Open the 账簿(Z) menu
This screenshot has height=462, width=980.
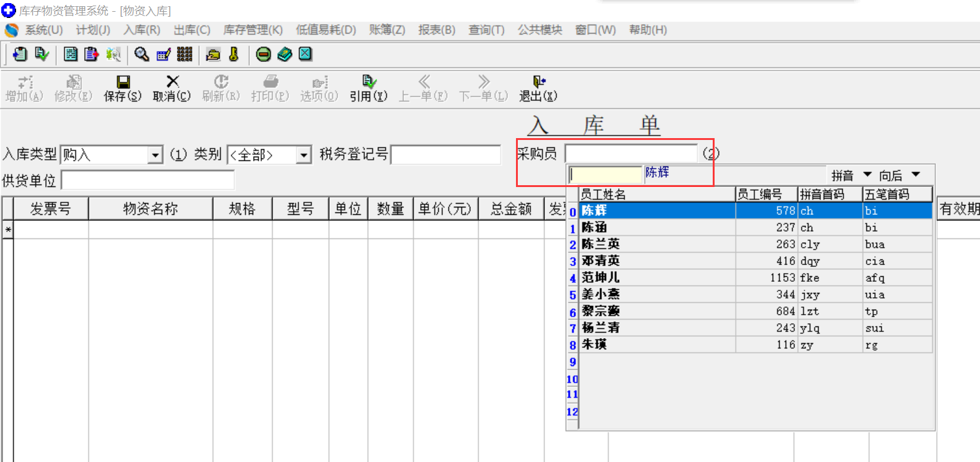tap(387, 30)
